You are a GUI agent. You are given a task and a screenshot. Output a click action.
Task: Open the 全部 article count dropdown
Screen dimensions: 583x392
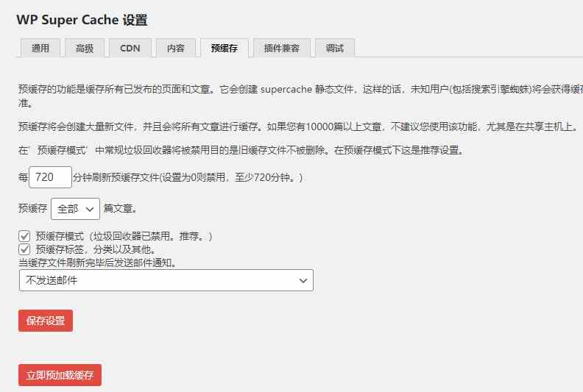click(75, 209)
